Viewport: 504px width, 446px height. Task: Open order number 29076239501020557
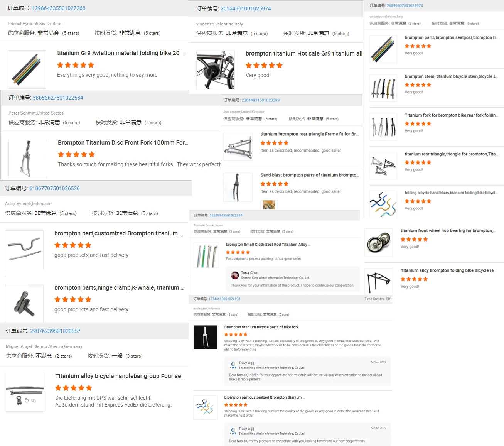pos(55,331)
